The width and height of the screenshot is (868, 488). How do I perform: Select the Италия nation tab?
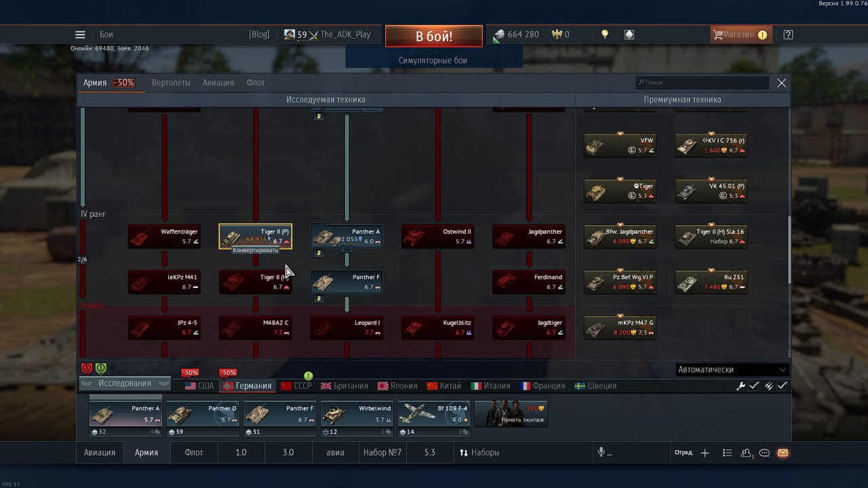491,386
